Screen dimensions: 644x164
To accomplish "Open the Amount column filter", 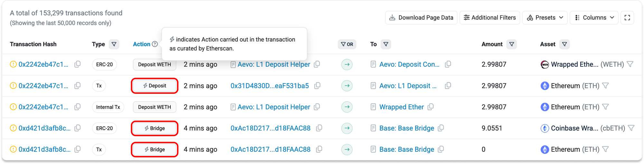I will click(x=511, y=44).
